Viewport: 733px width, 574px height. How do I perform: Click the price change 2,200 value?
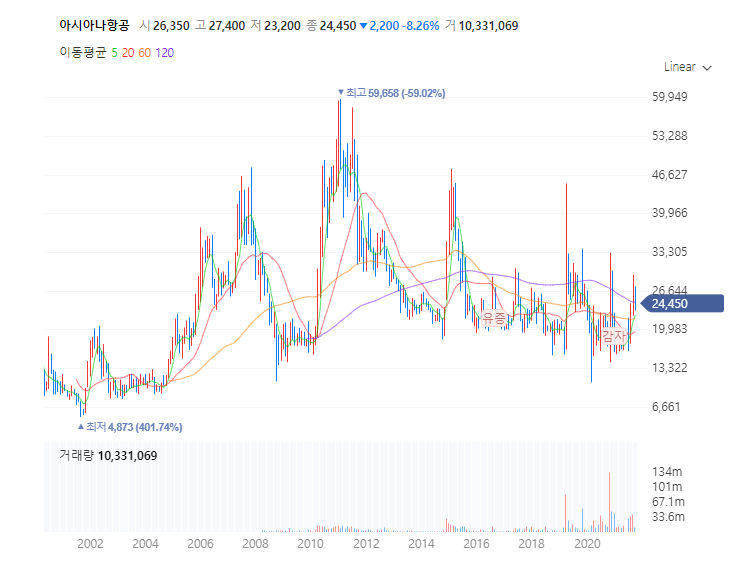[384, 26]
